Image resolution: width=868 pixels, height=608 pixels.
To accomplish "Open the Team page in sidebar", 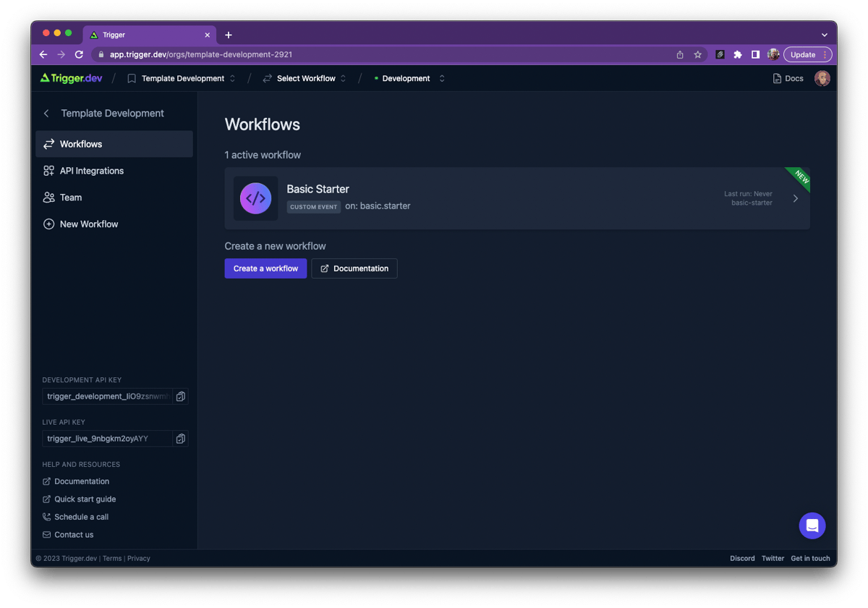I will pyautogui.click(x=114, y=198).
